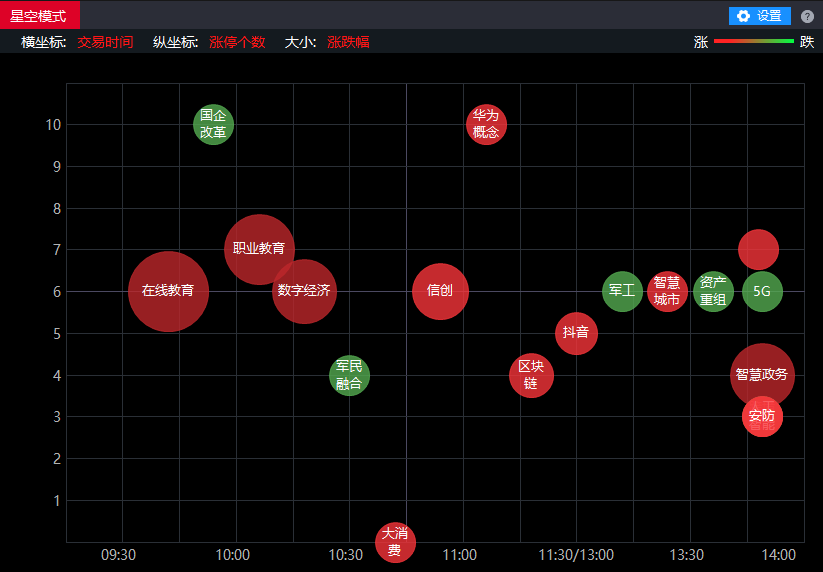The image size is (823, 572).
Task: Open the 信创 sector bubble
Action: [440, 291]
